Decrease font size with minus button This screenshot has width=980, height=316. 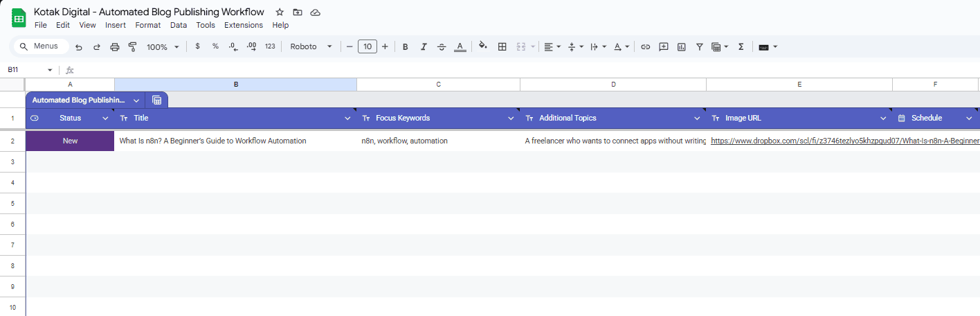coord(350,46)
